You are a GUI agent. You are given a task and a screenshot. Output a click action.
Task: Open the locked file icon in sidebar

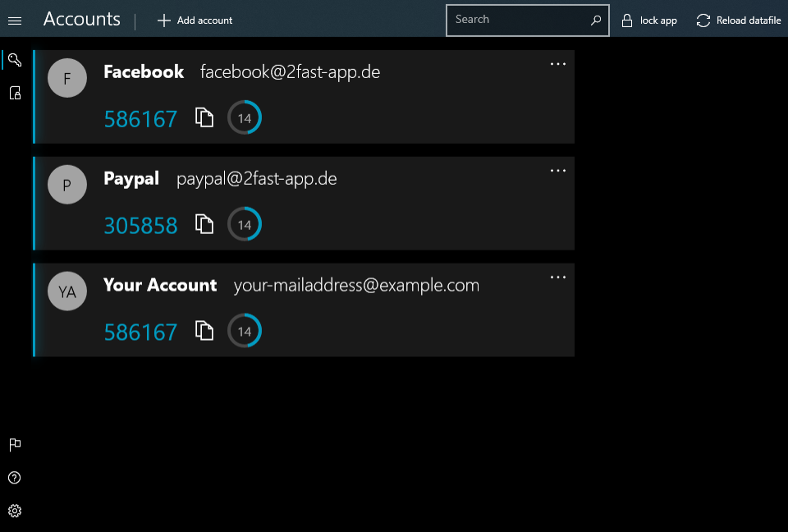point(15,93)
